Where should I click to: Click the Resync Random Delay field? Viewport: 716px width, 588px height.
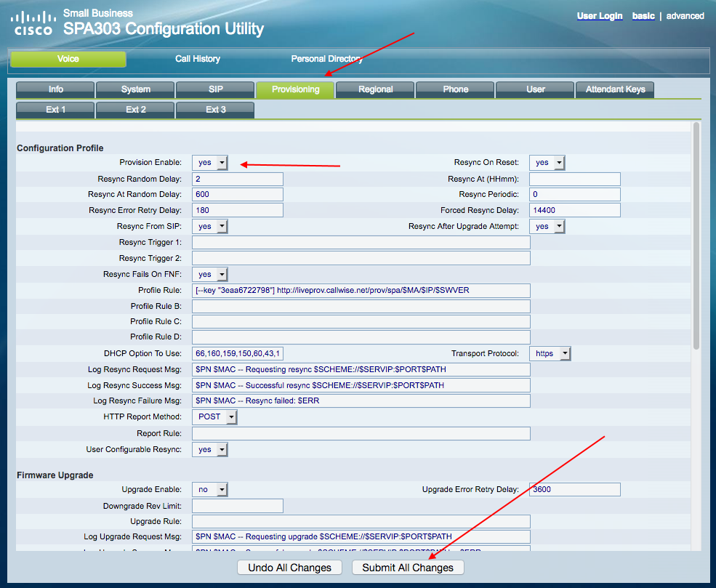click(238, 179)
